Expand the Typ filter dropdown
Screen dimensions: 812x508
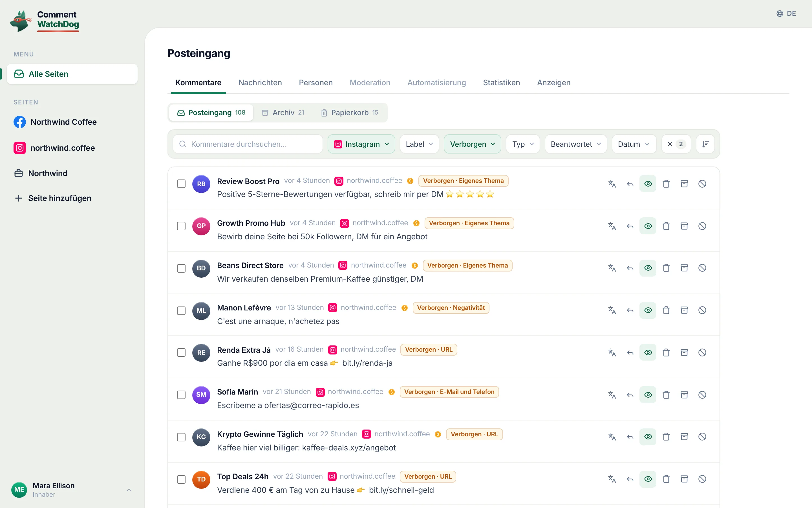523,144
